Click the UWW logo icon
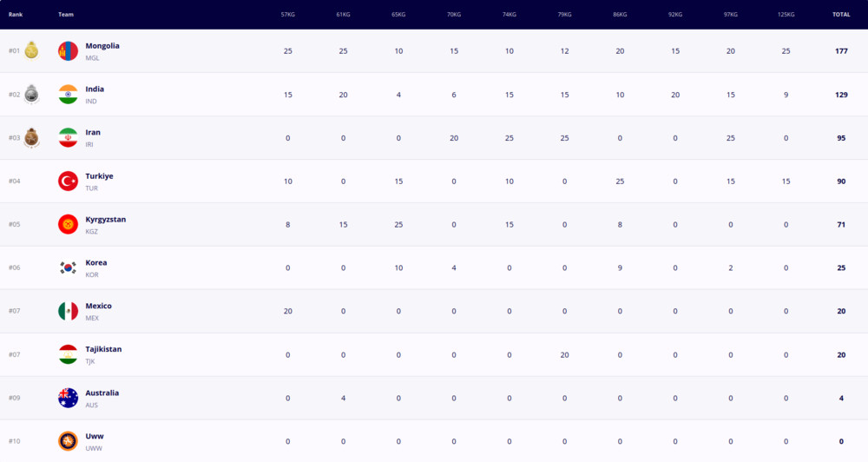868x462 pixels. [68, 441]
